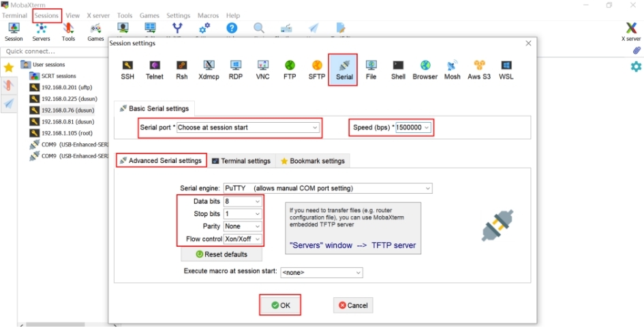Choose the File session type
The width and height of the screenshot is (644, 328).
pyautogui.click(x=371, y=70)
